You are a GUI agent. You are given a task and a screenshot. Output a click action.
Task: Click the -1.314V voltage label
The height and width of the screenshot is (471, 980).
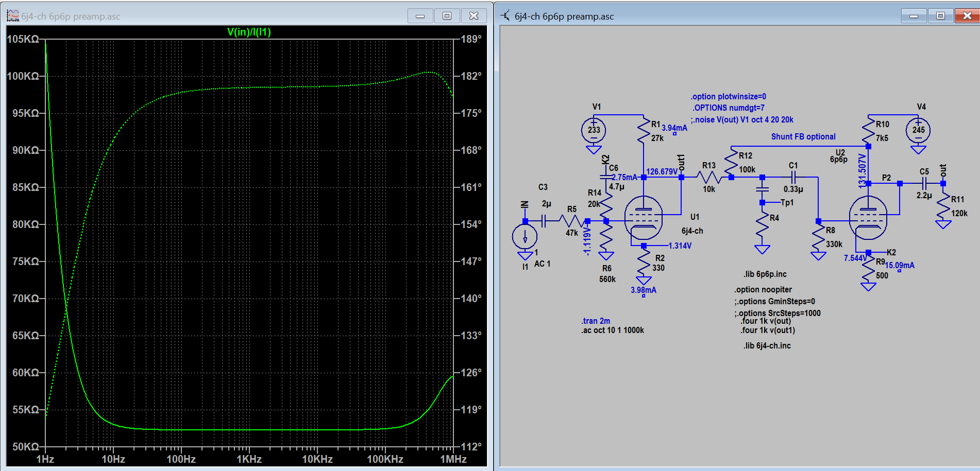point(680,246)
